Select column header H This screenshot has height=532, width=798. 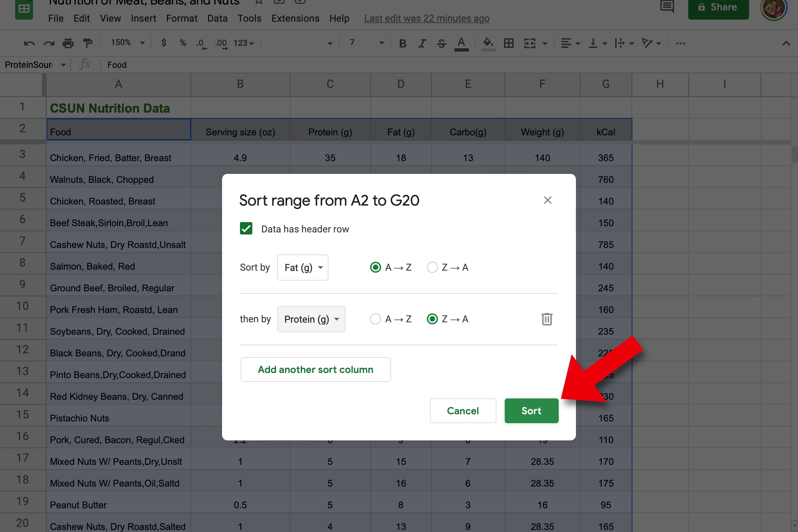click(660, 84)
